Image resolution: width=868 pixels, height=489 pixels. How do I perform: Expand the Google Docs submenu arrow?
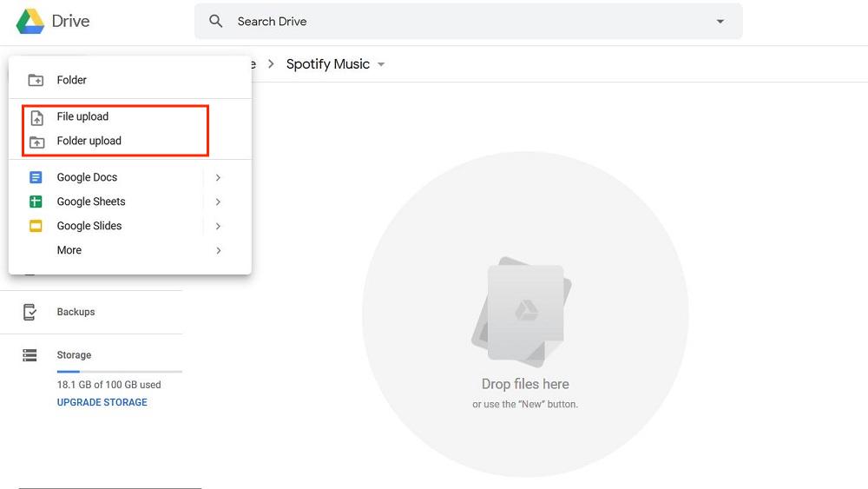(218, 177)
